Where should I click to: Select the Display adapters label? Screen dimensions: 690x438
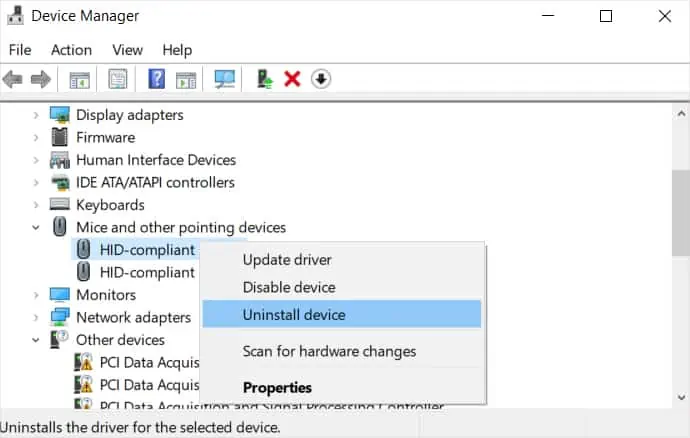click(130, 115)
